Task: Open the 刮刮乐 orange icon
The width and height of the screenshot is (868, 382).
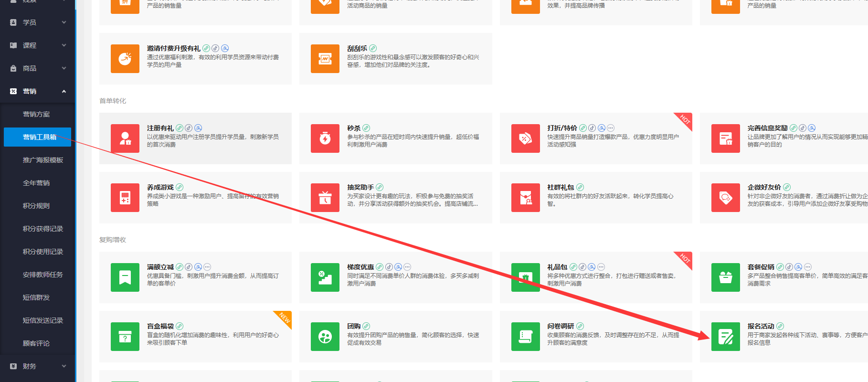Action: coord(325,59)
